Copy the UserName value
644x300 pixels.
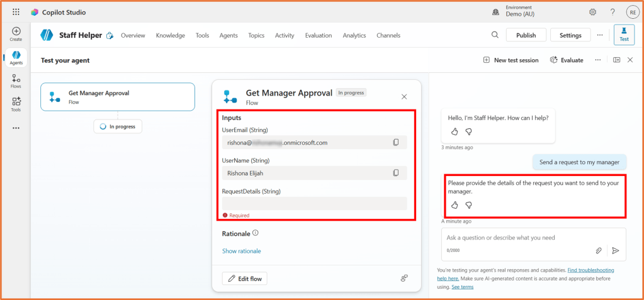point(396,173)
